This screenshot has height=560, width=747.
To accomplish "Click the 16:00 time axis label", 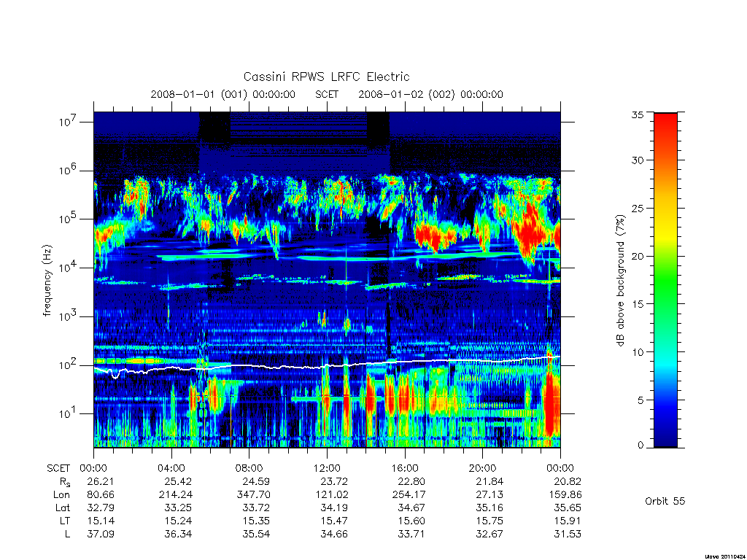I will coord(404,468).
